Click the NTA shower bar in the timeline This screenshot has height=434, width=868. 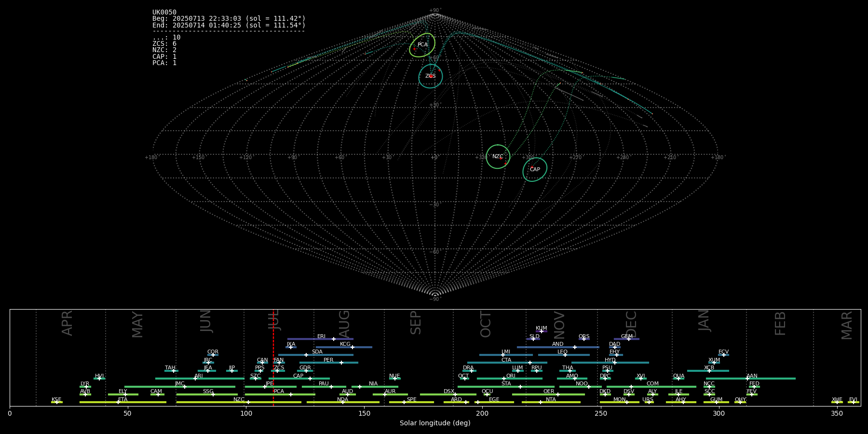(551, 402)
